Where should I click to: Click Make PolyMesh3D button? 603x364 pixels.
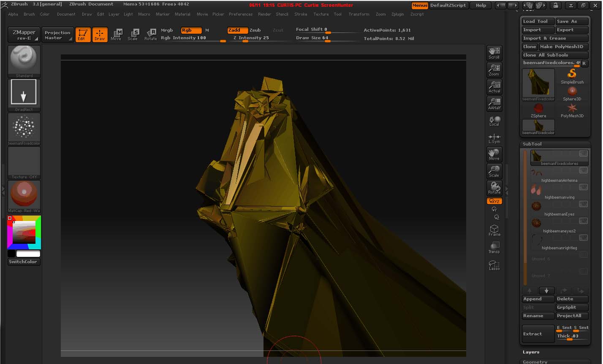(x=563, y=47)
